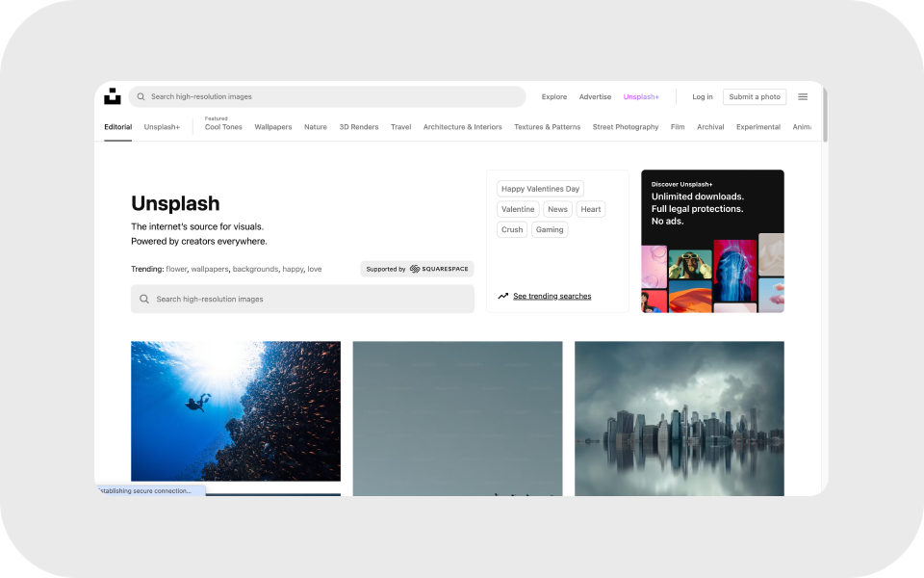The image size is (924, 578).
Task: Select the Editorial tab
Action: point(117,127)
